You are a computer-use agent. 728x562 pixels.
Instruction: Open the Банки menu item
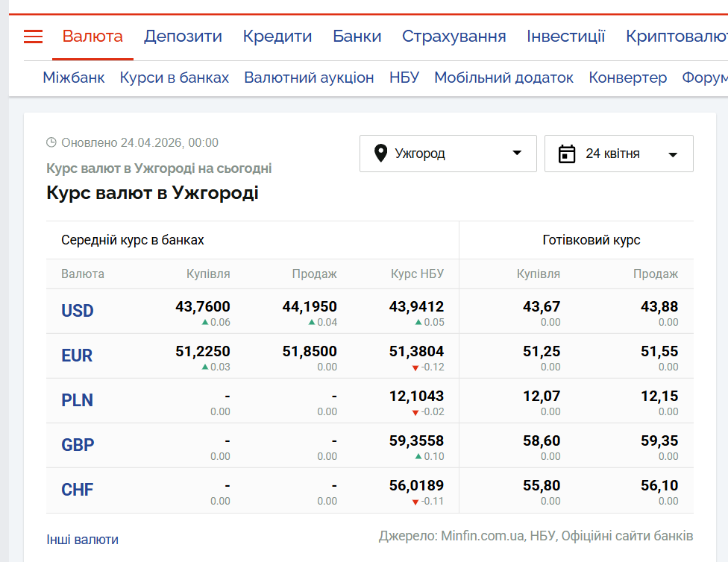(357, 37)
